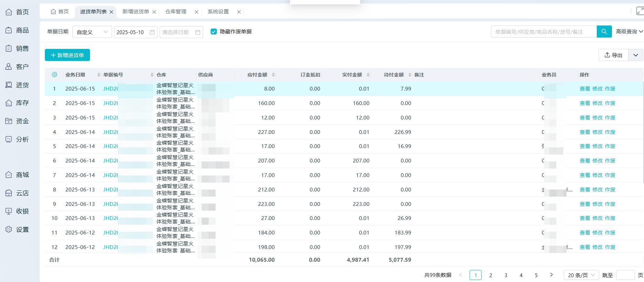Go to page 5
This screenshot has width=644, height=282.
coord(536,275)
